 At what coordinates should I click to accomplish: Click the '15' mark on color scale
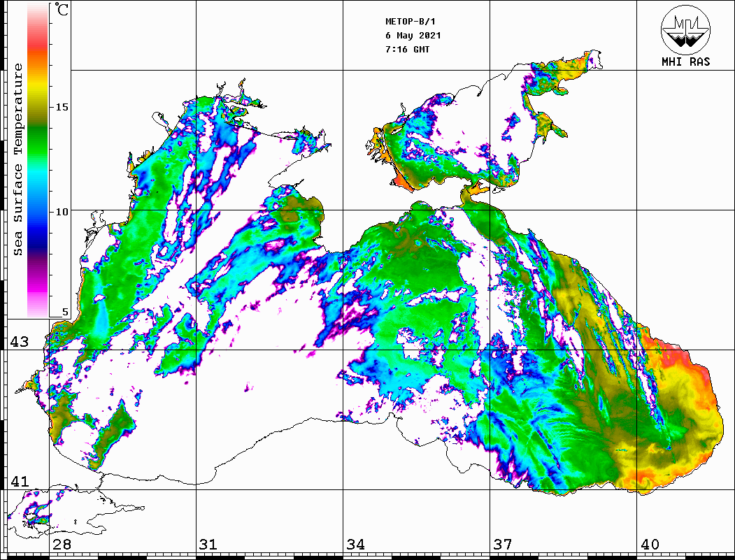tap(62, 107)
